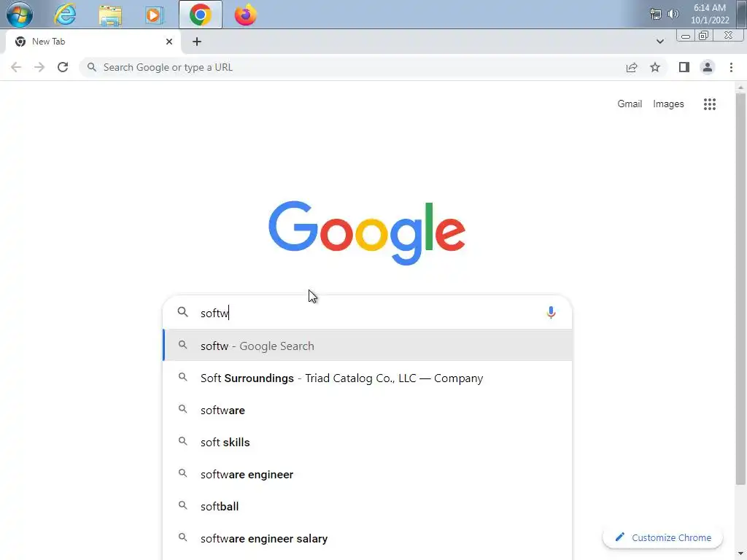Select the 'softball' suggestion
747x560 pixels.
point(368,506)
